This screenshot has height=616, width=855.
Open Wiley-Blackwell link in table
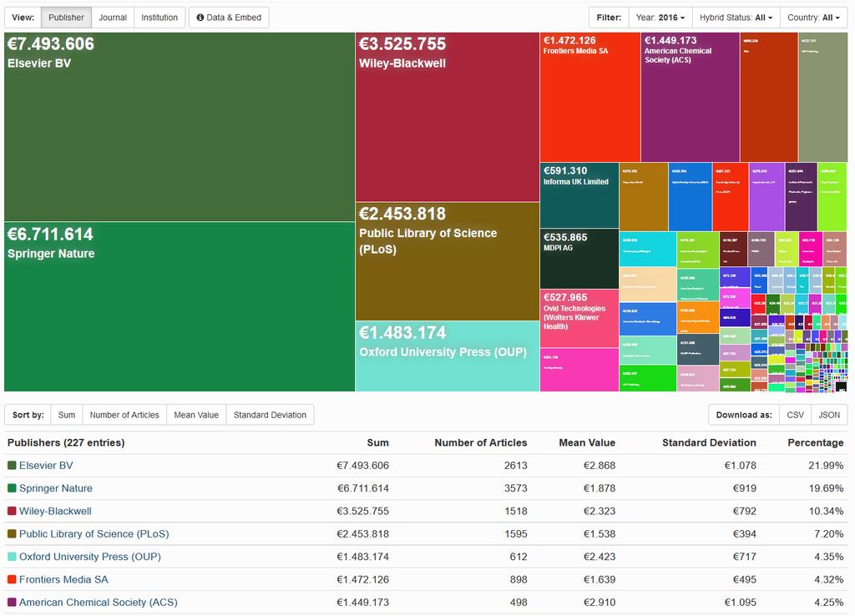pos(55,512)
